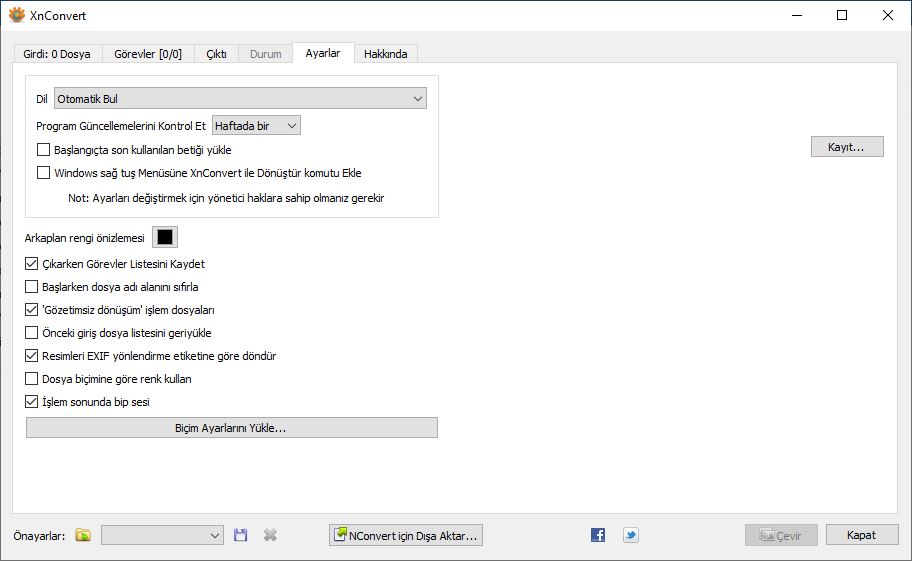Open the 'Haftada bir' update frequency dropdown
Viewport: 912px width, 561px height.
[256, 126]
